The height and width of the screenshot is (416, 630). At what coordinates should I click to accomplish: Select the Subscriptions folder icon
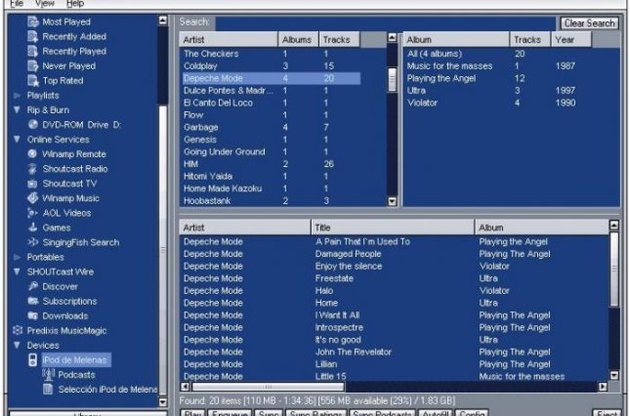[33, 301]
